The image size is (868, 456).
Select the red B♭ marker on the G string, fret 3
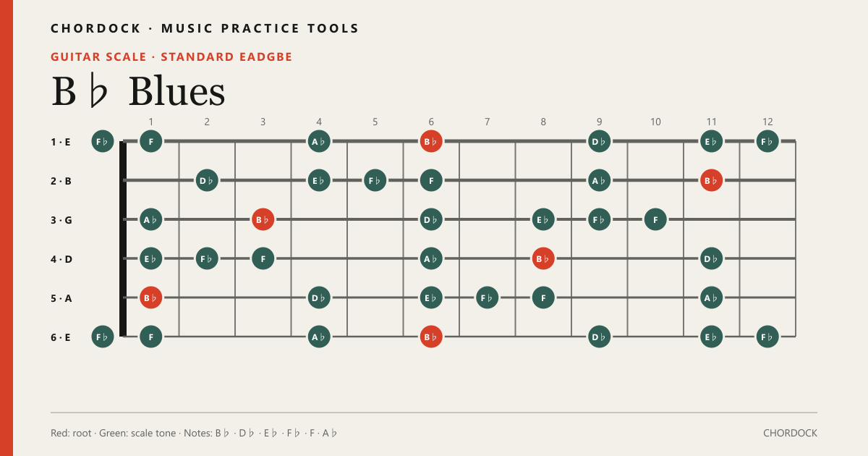point(263,219)
